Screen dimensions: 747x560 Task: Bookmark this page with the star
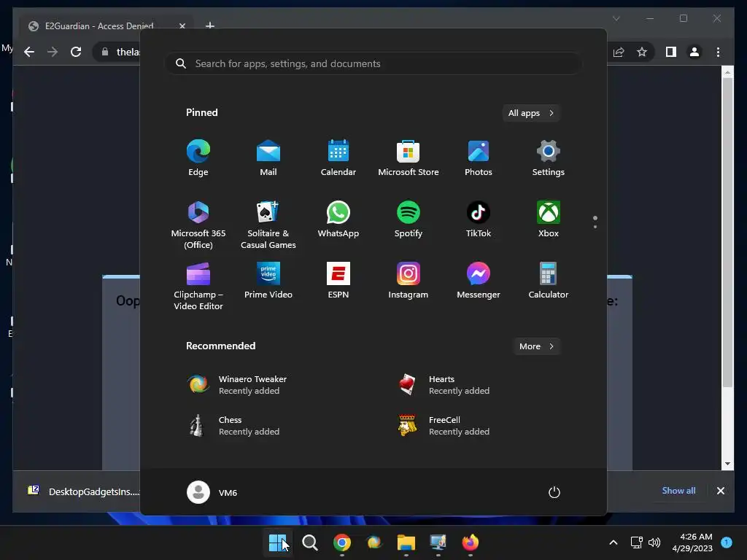click(642, 52)
